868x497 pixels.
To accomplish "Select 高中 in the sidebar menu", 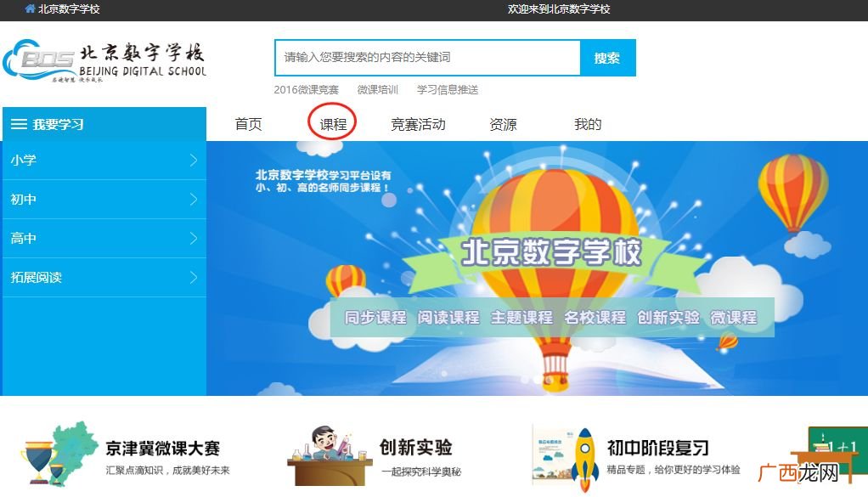I will click(104, 239).
